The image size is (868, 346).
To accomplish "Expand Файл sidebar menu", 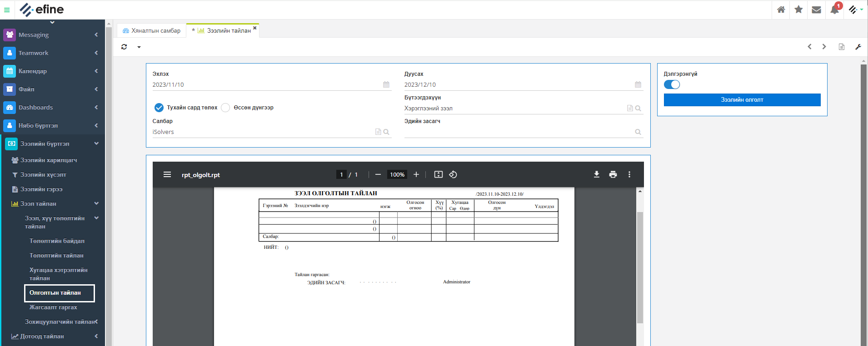I will tap(52, 89).
